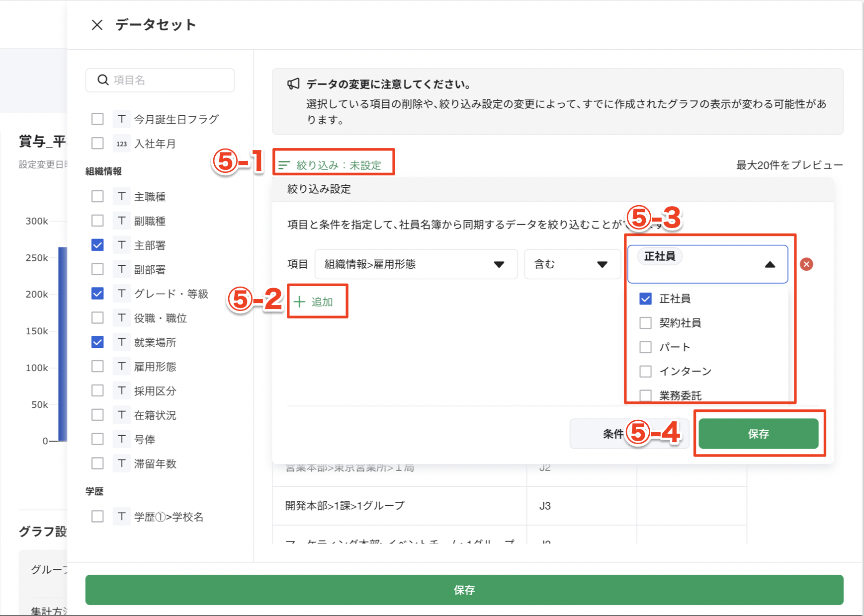Click the T text-type icon beside 主職種

121,196
